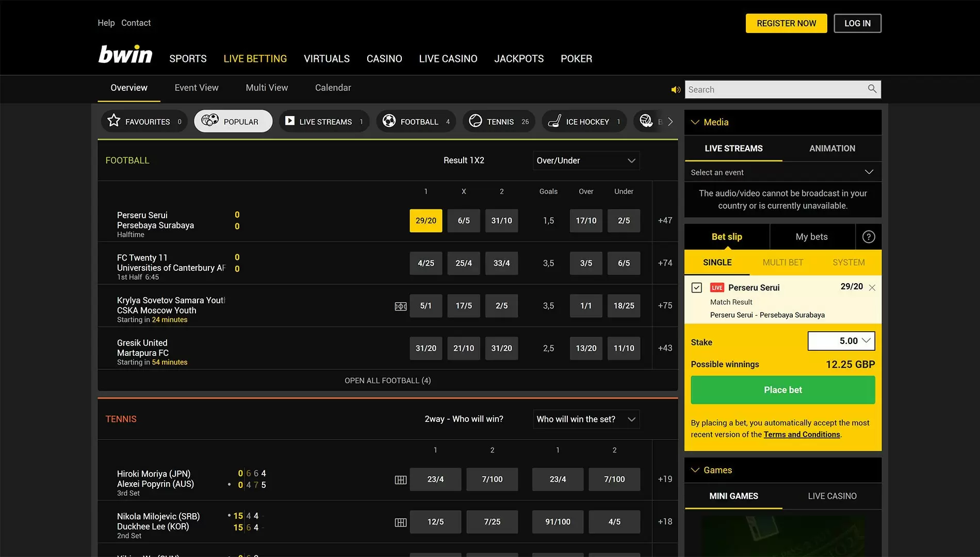Click the bwin logo

point(125,55)
